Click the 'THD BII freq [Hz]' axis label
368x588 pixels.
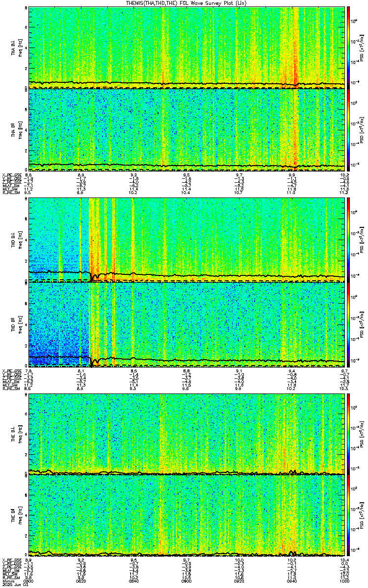tap(16, 324)
